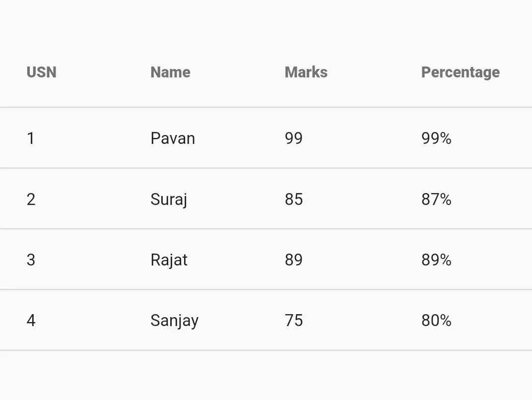Select Rajat's marks value 89

pos(293,260)
